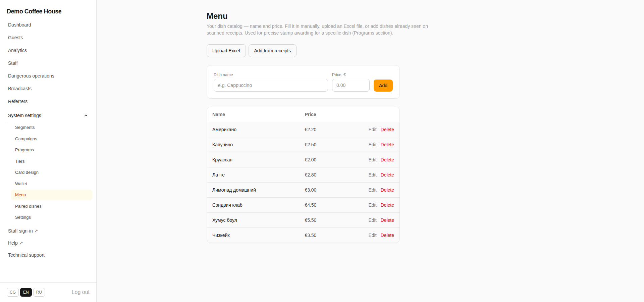This screenshot has height=302, width=644.
Task: Select the EN language option
Action: click(26, 292)
